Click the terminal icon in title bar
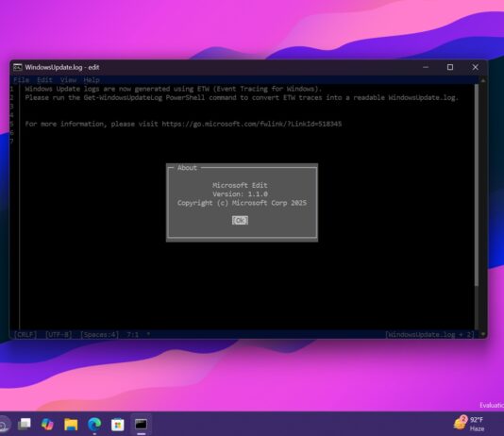 pyautogui.click(x=17, y=67)
